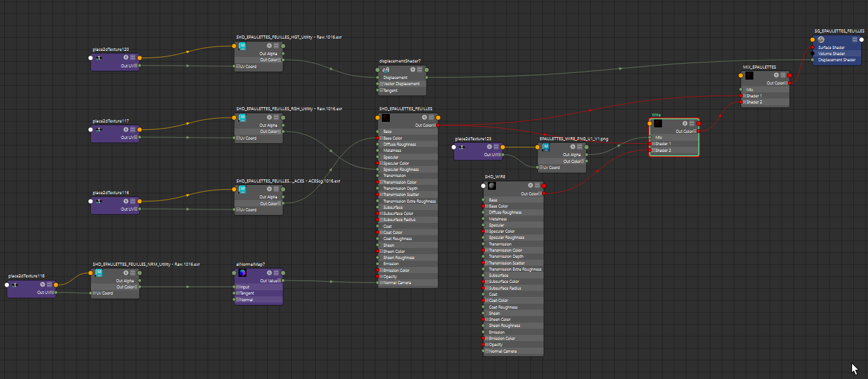Click the aiNormalMap7 sphere icon
Screen dimensions: 868x379
coord(242,273)
